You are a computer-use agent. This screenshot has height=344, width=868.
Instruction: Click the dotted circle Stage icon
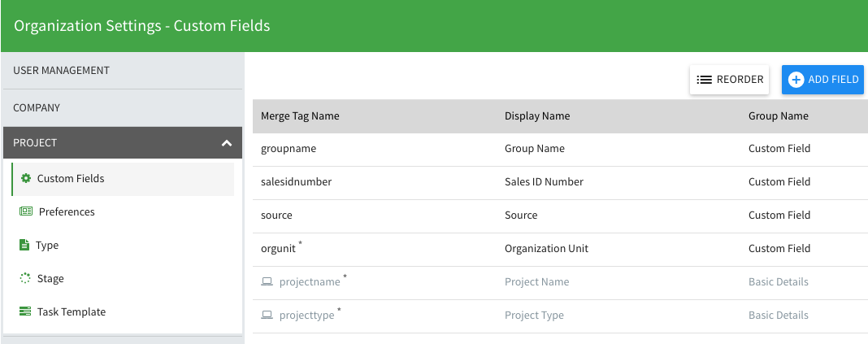coord(25,279)
